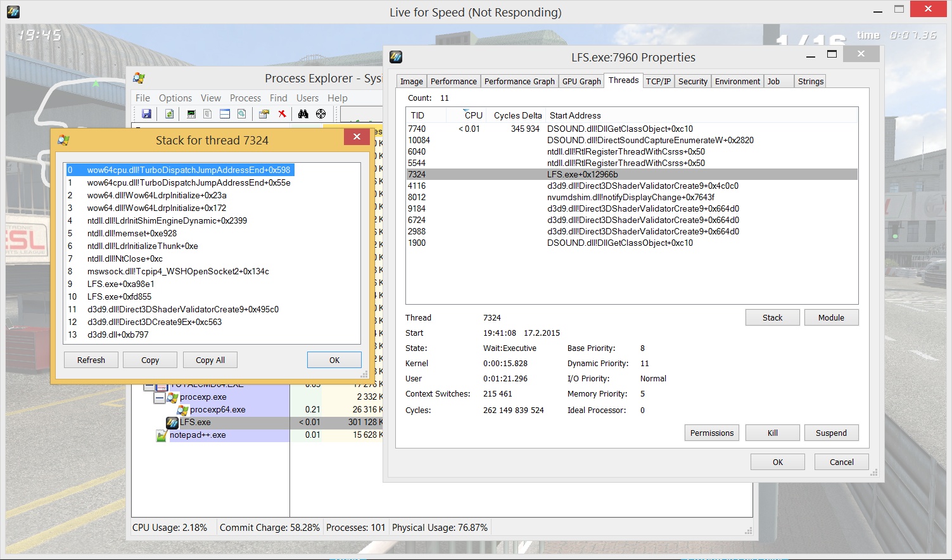Click the Processes: 101 status bar entry
This screenshot has height=560, width=952.
[x=355, y=528]
